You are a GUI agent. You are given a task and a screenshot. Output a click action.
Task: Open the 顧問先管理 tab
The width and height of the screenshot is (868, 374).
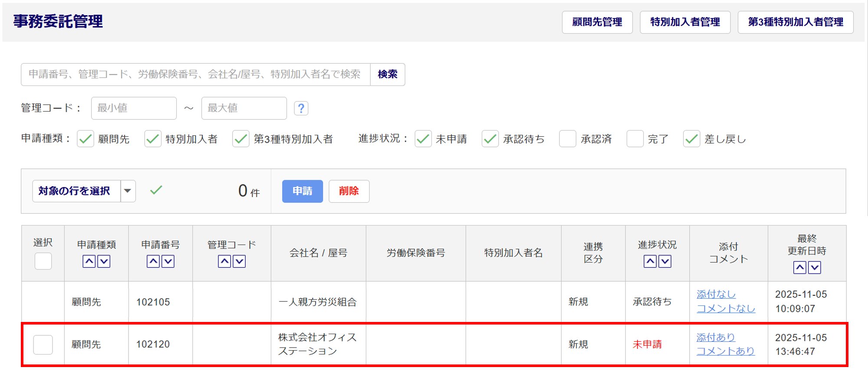point(597,22)
